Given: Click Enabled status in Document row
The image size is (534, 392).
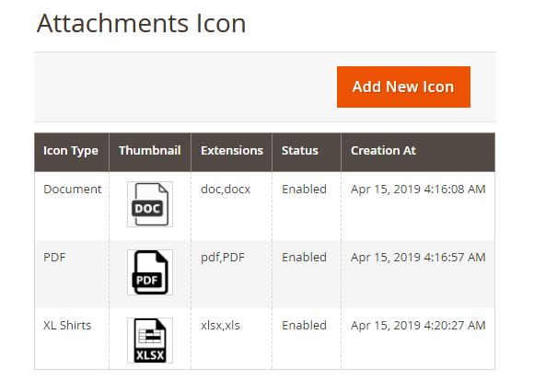Looking at the screenshot, I should [304, 190].
